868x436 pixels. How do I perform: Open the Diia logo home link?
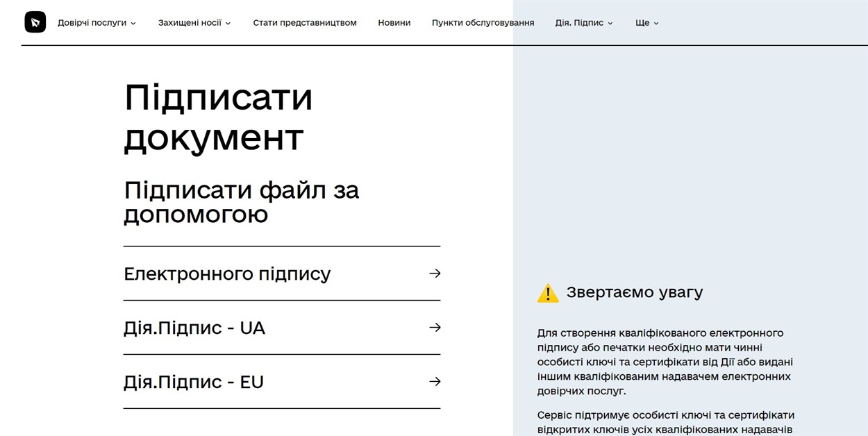click(x=35, y=22)
